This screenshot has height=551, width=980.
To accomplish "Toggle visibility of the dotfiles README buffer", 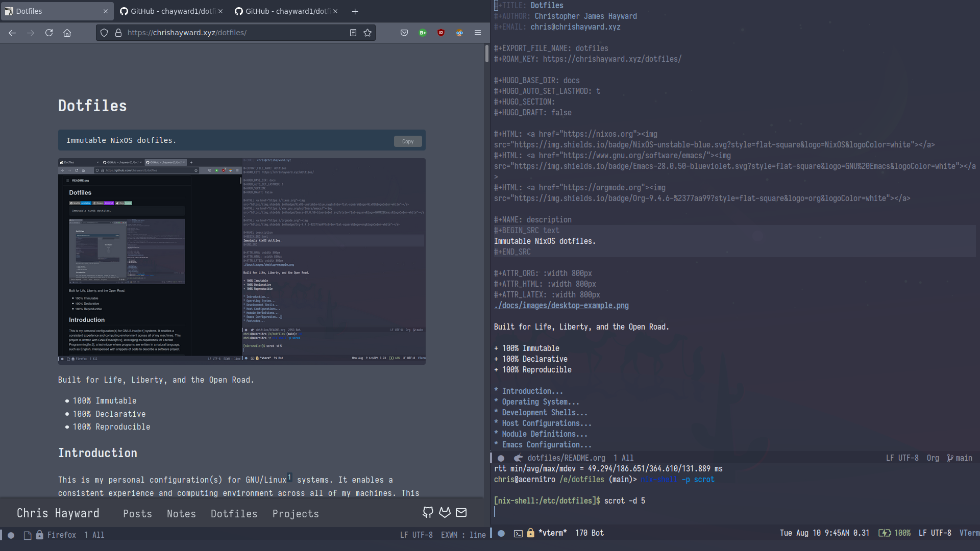I will pyautogui.click(x=501, y=458).
